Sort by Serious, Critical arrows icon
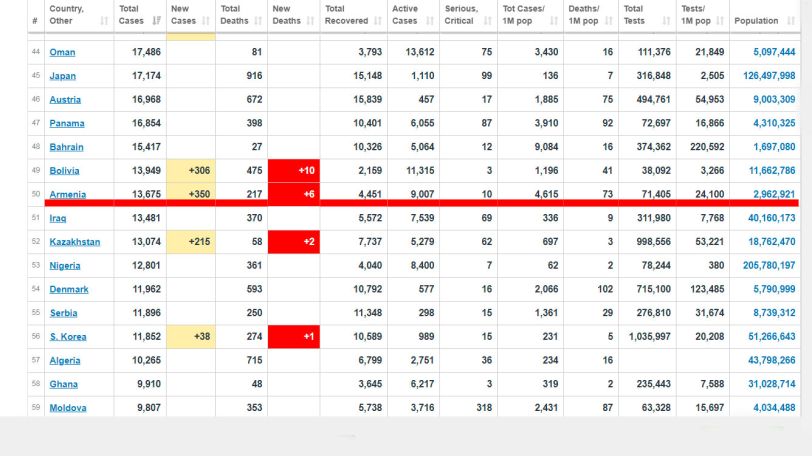This screenshot has width=812, height=456. pos(487,21)
